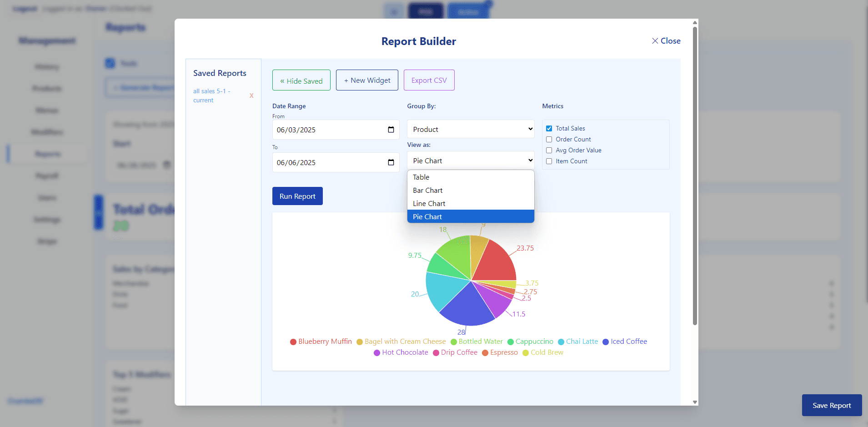
Task: Open the From date calendar picker icon
Action: 391,130
